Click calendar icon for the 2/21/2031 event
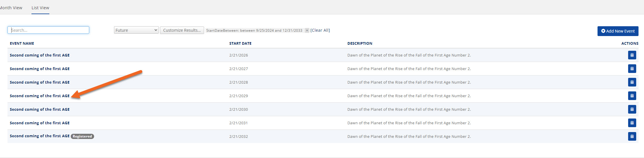Image resolution: width=644 pixels, height=158 pixels. [632, 123]
